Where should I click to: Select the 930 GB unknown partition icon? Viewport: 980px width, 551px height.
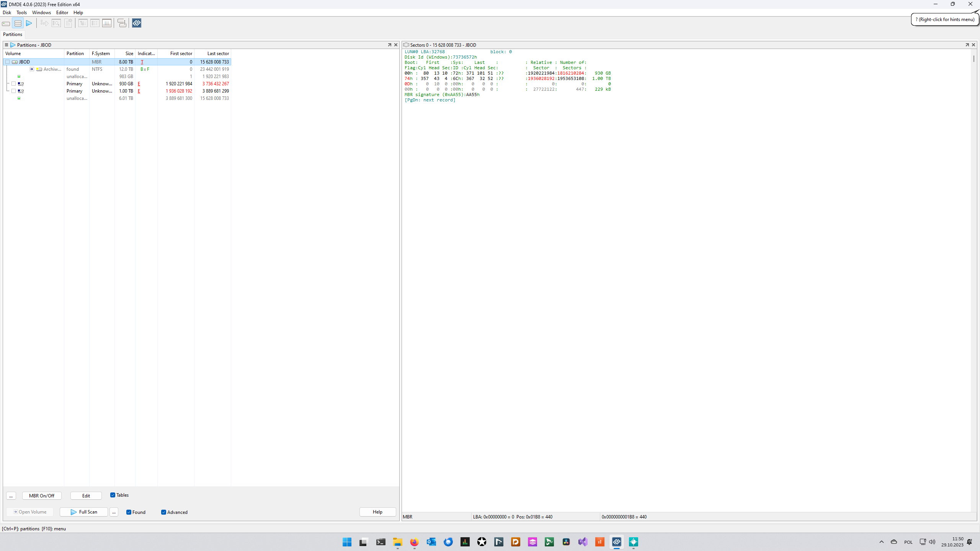coord(21,84)
